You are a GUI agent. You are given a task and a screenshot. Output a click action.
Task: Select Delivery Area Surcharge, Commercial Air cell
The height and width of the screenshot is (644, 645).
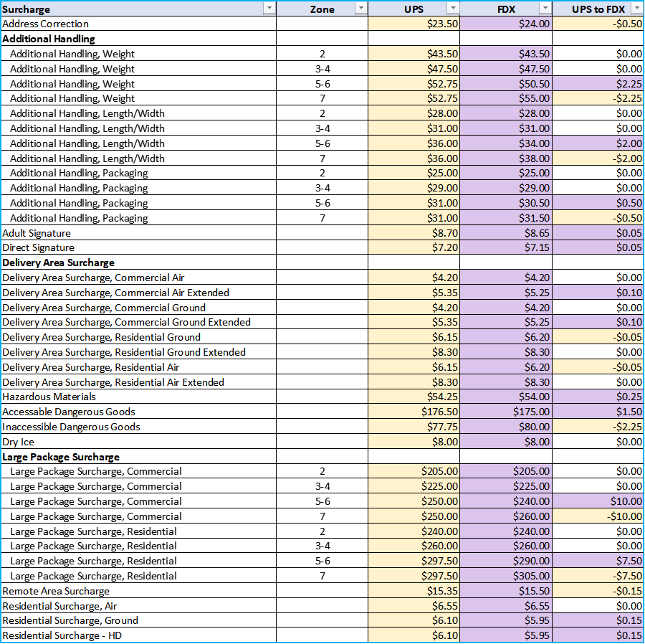138,278
